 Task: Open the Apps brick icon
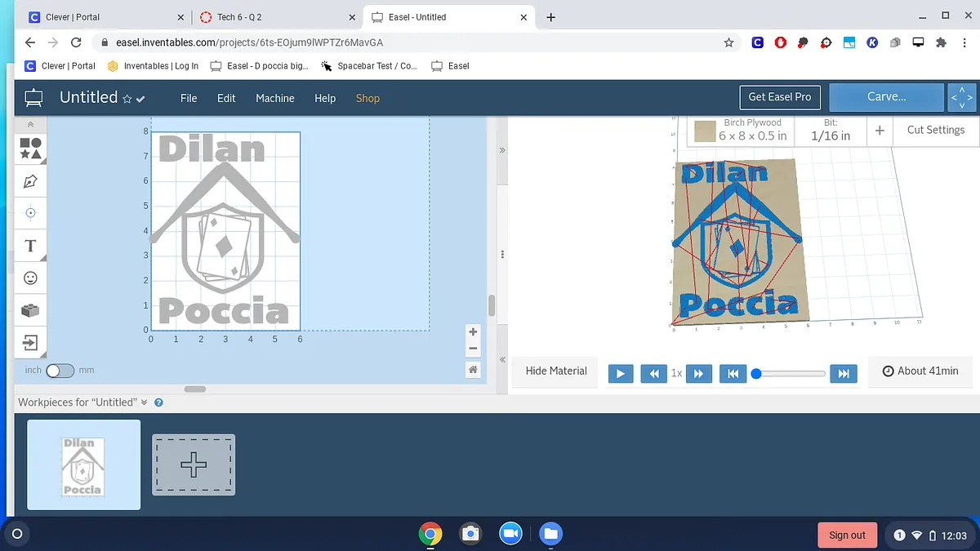(30, 310)
